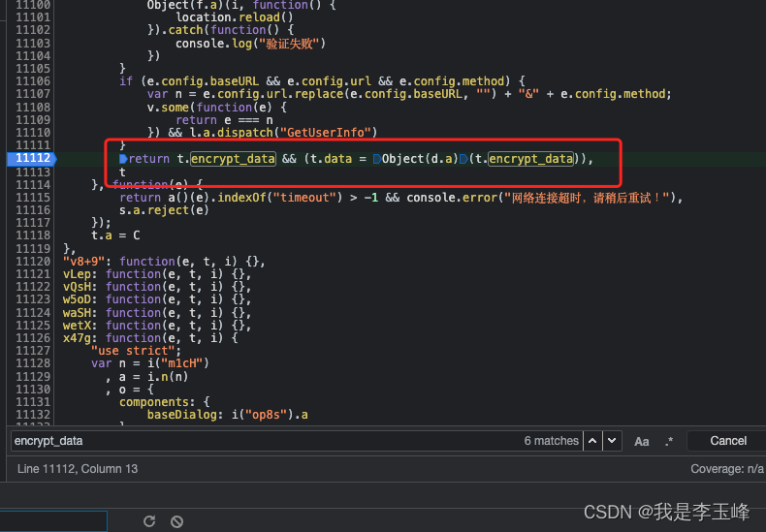Click the inline breakpoint marker after 'Object(d.a)'
The height and width of the screenshot is (532, 766).
(x=463, y=158)
